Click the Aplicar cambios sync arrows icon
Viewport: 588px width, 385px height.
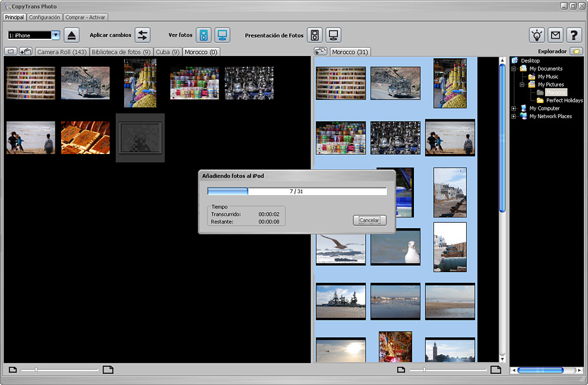(x=142, y=35)
